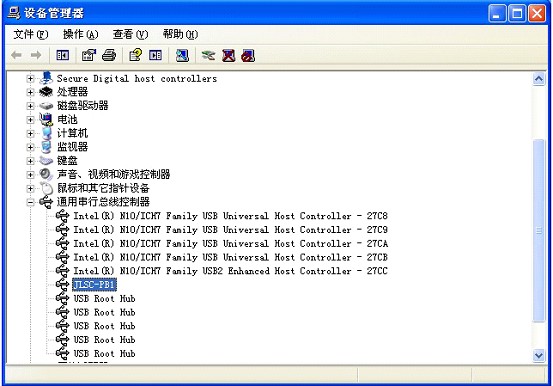Screen dimensions: 553x386
Task: Click the greyed-out Forward arrow in toolbar
Action: tap(36, 55)
